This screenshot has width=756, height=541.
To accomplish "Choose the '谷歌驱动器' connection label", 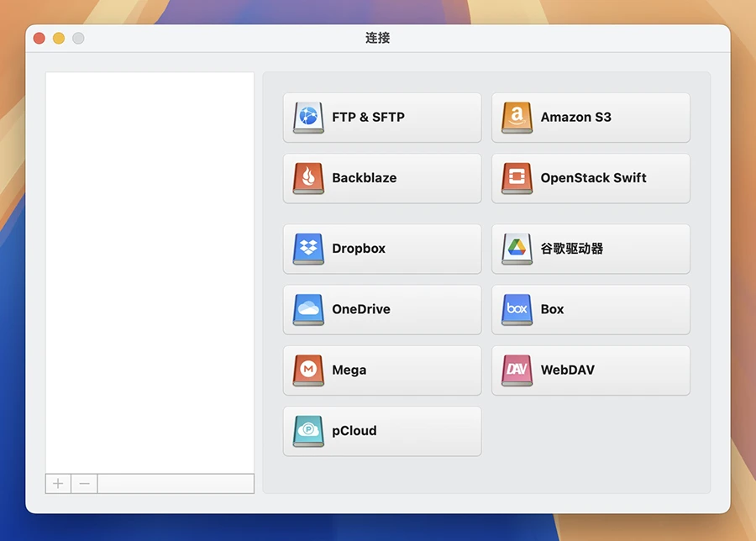I will click(x=571, y=249).
